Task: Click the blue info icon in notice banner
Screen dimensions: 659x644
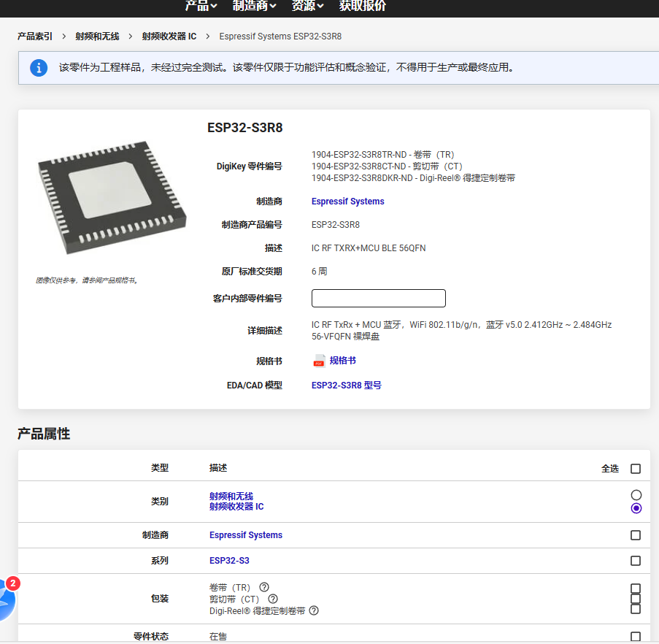Action: 39,68
